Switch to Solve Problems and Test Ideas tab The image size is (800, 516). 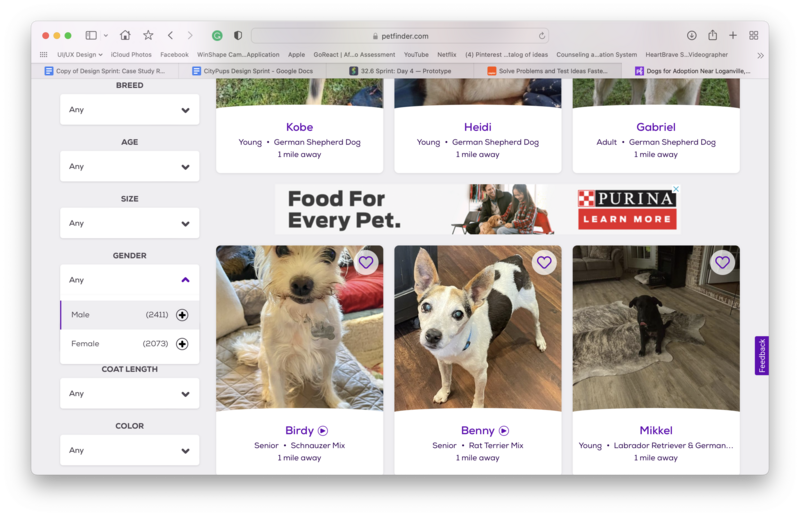coord(548,71)
